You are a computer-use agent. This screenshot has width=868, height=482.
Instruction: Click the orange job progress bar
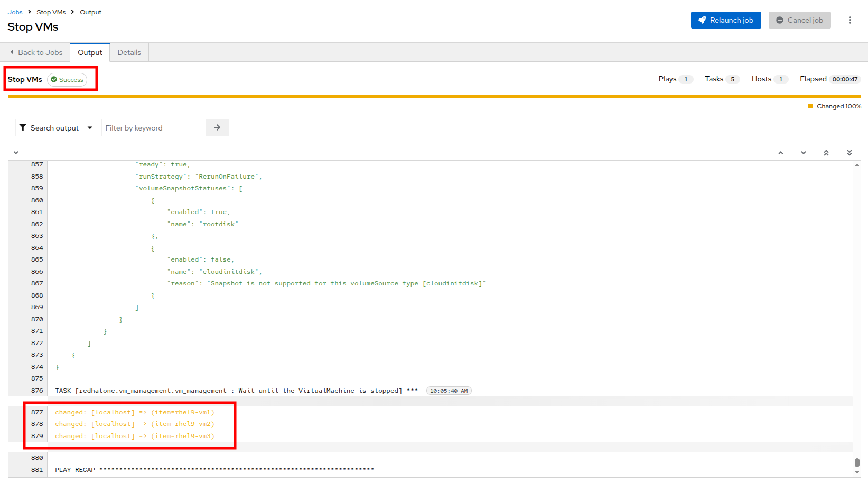[434, 96]
